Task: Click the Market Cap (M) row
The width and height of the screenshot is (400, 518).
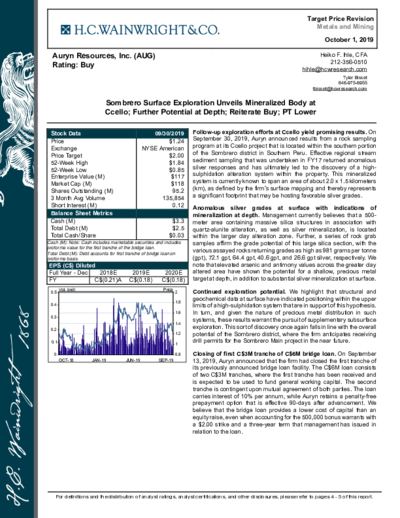Action: [x=118, y=184]
